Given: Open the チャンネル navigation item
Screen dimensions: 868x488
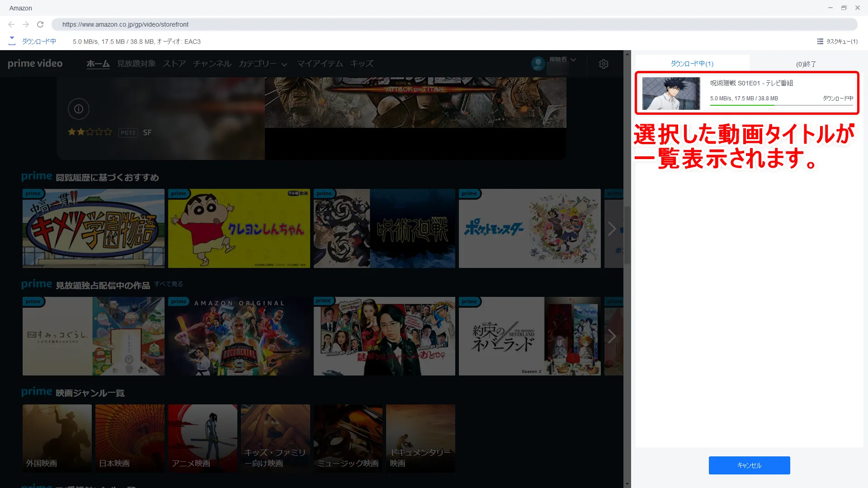Looking at the screenshot, I should click(212, 64).
